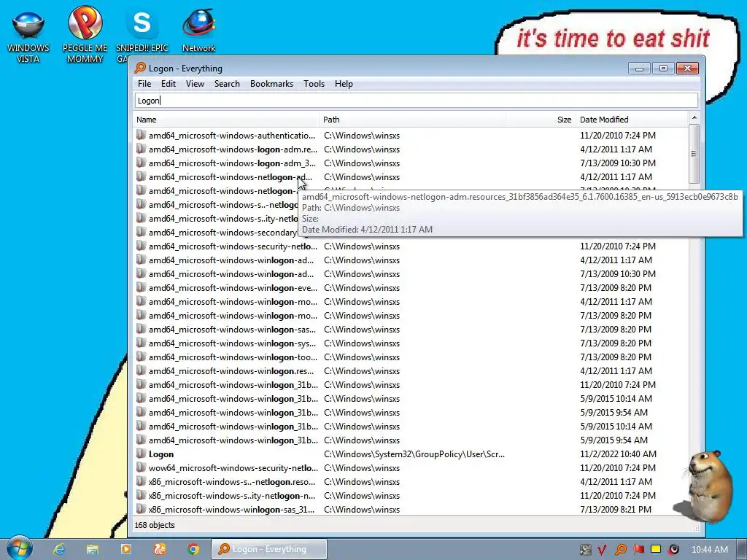Select the x86_microsoft-windows-s..-netlogon.reso... row
This screenshot has width=747, height=560.
point(411,481)
